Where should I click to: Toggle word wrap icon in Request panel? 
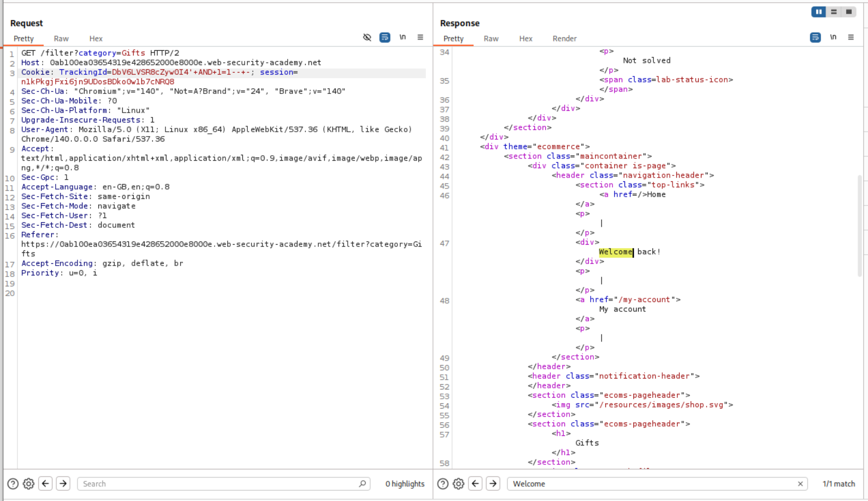(385, 37)
